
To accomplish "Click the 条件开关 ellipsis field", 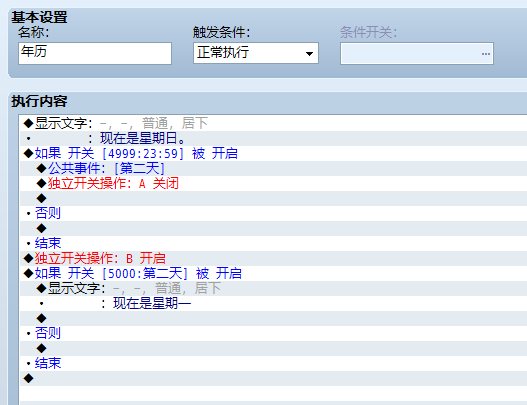I will tap(417, 53).
